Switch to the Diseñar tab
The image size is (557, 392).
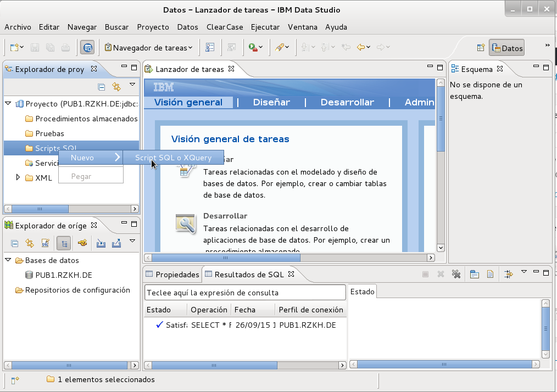[x=271, y=102]
